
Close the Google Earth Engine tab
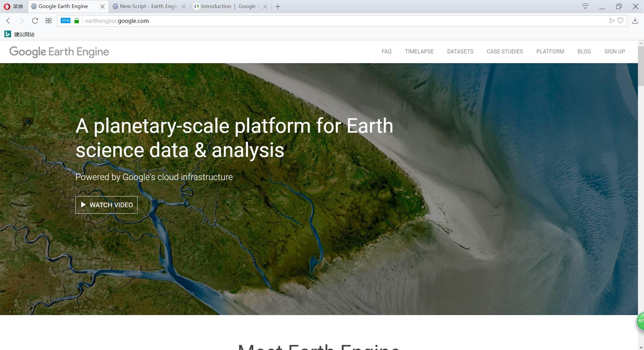pos(102,6)
